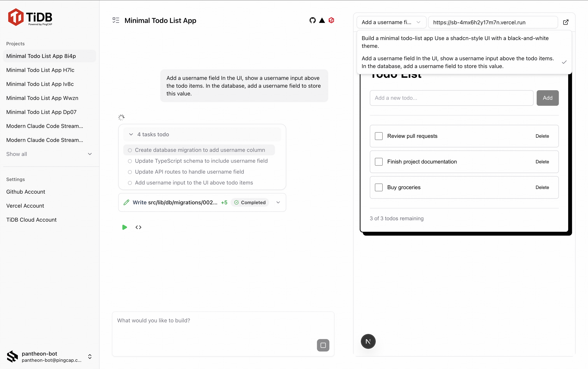
Task: Click the GitHub icon in header
Action: 312,20
